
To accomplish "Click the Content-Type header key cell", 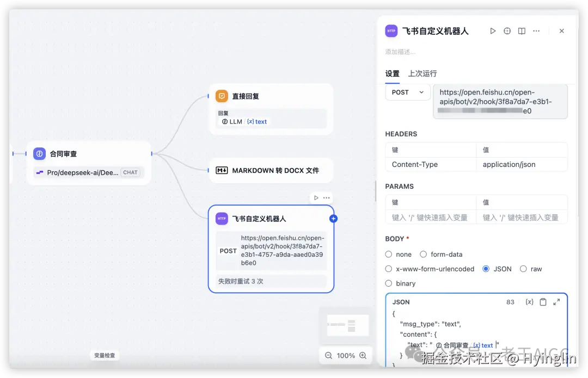I will (431, 164).
